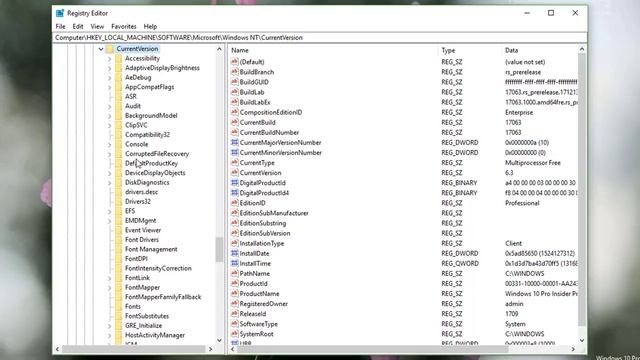Select the Event Viewer tree key
The width and height of the screenshot is (640, 360).
pyautogui.click(x=143, y=230)
